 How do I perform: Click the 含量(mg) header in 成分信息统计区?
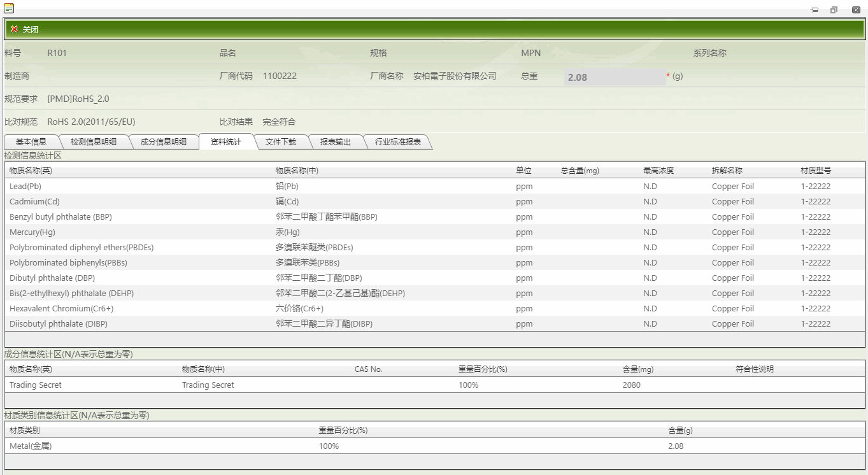638,369
